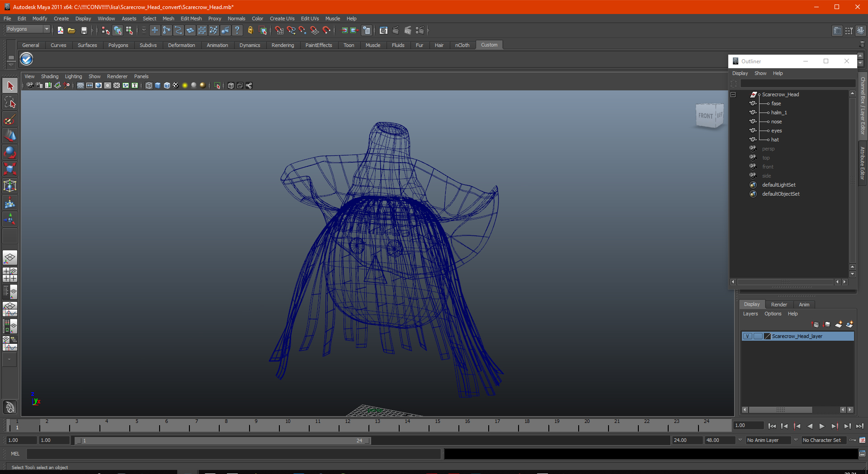Click the custom shelf checkmark icon

click(x=27, y=59)
